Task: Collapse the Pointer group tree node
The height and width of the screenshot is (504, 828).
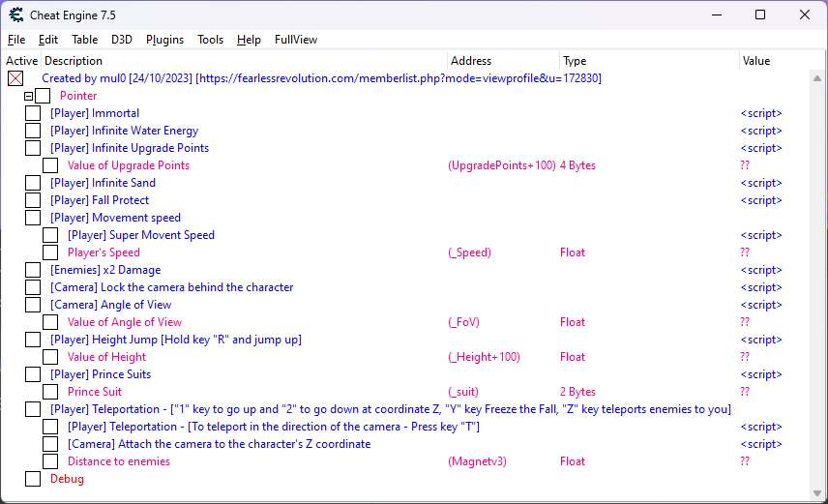Action: pyautogui.click(x=29, y=96)
